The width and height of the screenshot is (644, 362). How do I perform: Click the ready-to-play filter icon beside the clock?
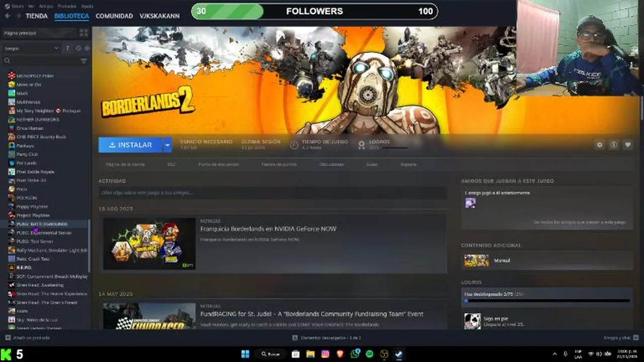pos(87,48)
